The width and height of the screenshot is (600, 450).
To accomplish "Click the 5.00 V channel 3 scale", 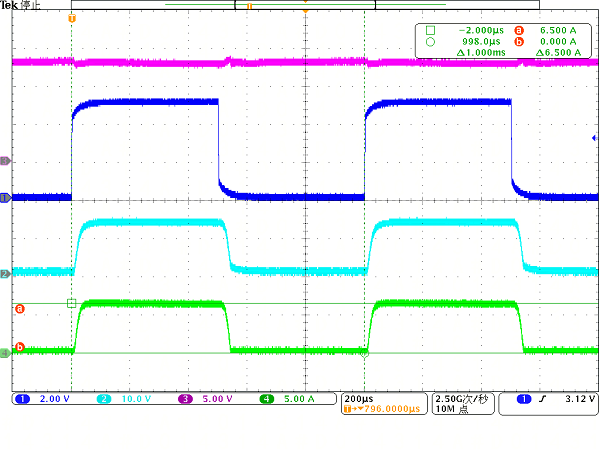I will 217,399.
